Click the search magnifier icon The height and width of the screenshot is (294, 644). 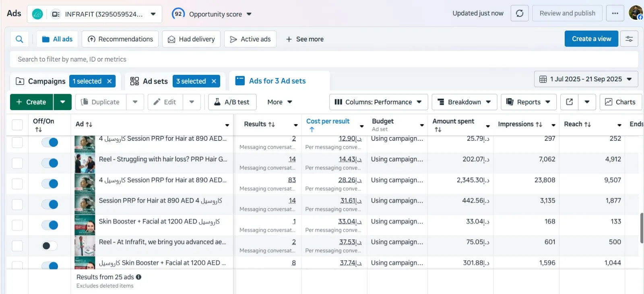click(19, 39)
